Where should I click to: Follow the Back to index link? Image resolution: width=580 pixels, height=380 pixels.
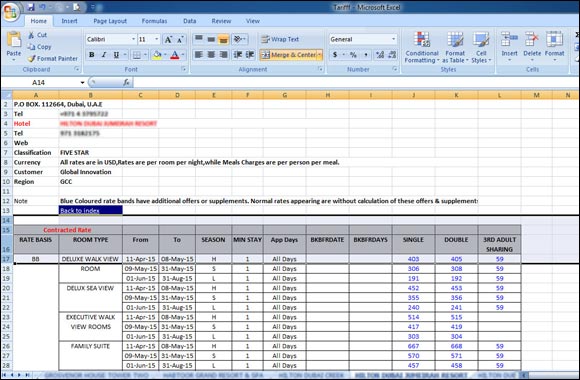(80, 211)
